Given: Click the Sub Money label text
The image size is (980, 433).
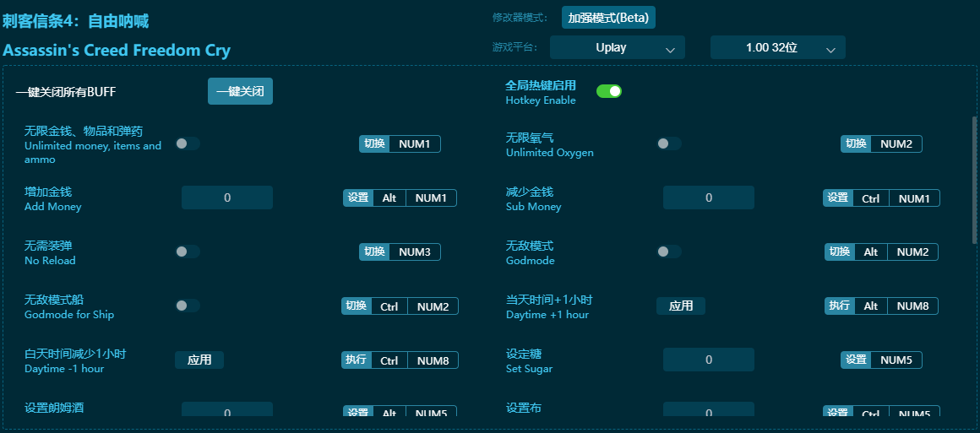Looking at the screenshot, I should pos(533,206).
